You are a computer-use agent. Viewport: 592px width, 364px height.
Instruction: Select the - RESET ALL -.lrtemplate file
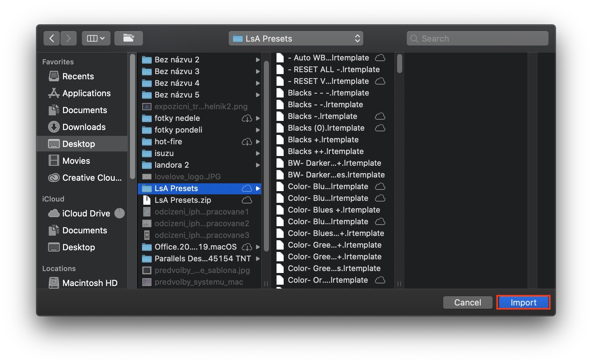coord(333,70)
